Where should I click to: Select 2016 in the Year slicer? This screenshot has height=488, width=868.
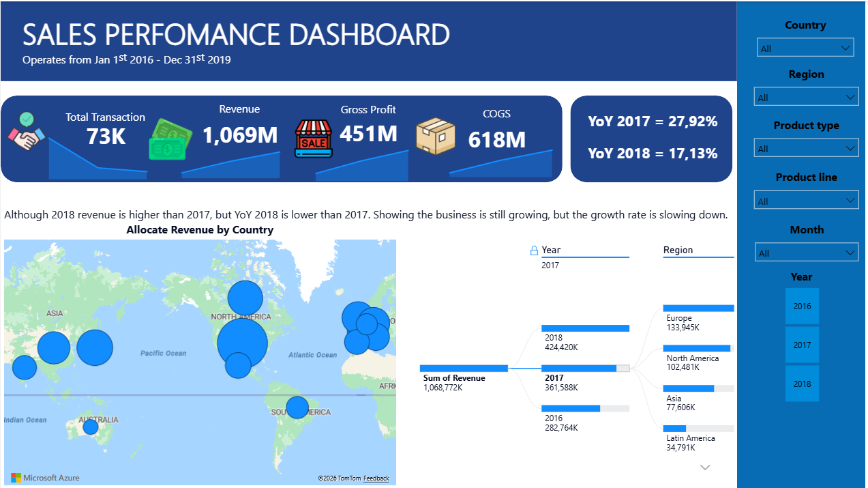pos(802,306)
